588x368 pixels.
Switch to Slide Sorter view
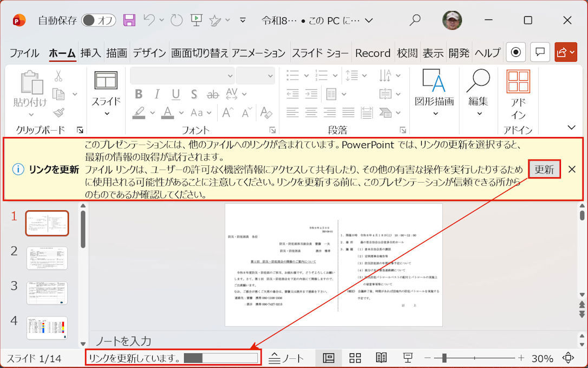[355, 358]
